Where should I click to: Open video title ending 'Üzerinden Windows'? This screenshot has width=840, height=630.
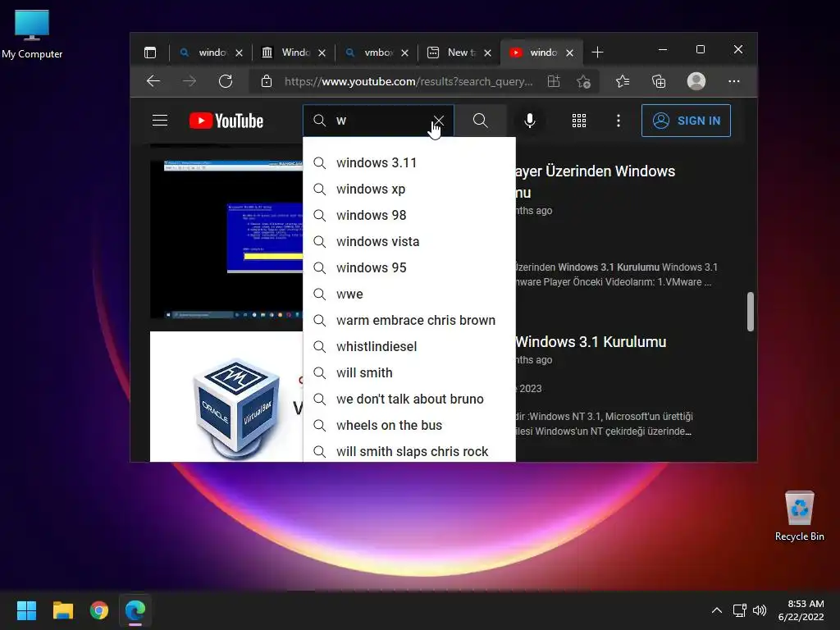595,181
